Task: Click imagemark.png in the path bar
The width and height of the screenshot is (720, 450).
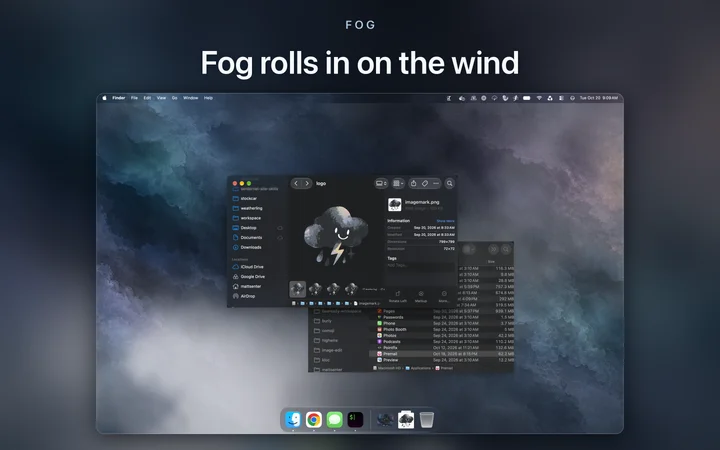Action: (366, 303)
